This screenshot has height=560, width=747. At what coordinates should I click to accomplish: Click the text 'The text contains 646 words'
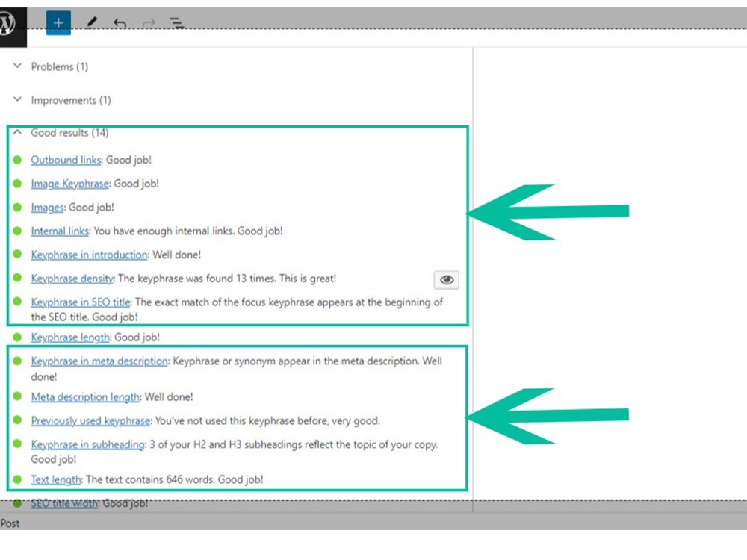click(x=149, y=480)
